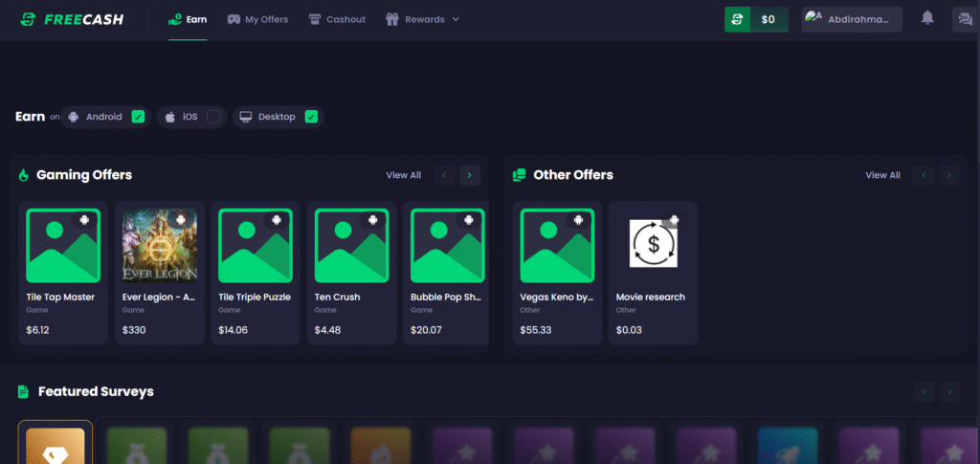The width and height of the screenshot is (980, 464).
Task: Open the chat panel icon
Action: (x=966, y=19)
